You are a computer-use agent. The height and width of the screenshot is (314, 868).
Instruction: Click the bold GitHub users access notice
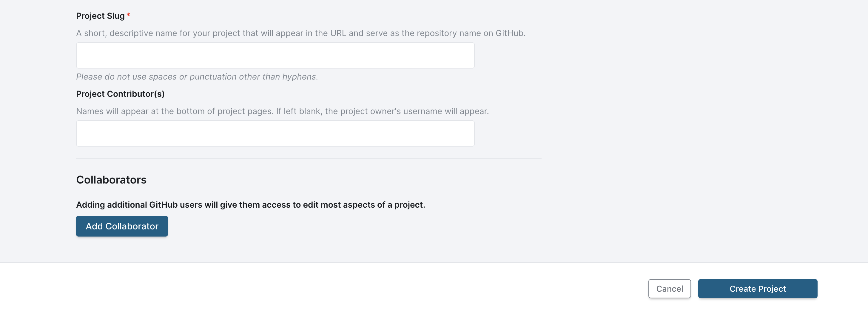coord(250,205)
